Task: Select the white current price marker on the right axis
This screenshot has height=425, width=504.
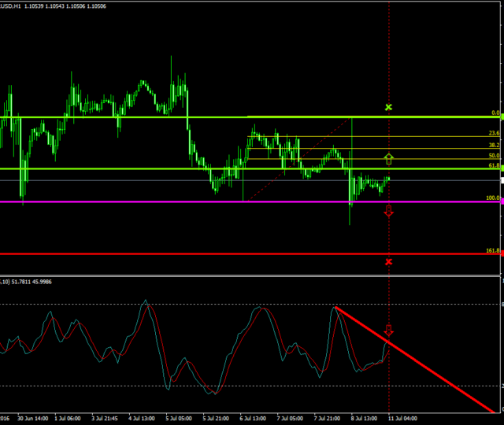Action: click(502, 180)
